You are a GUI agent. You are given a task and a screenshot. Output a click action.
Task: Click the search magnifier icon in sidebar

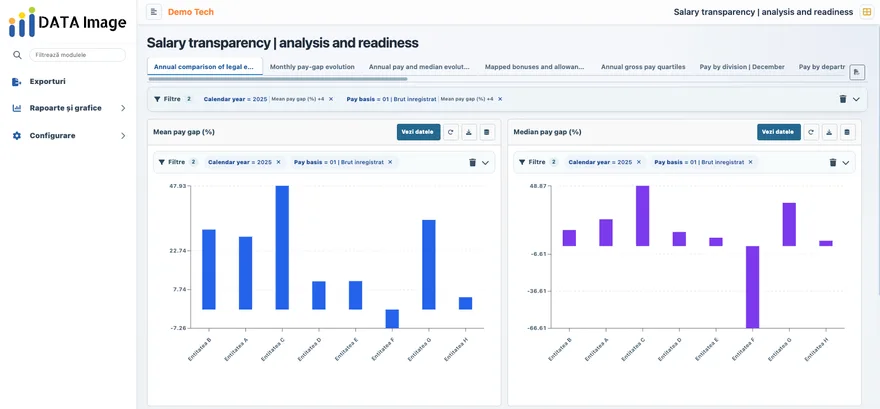click(17, 55)
